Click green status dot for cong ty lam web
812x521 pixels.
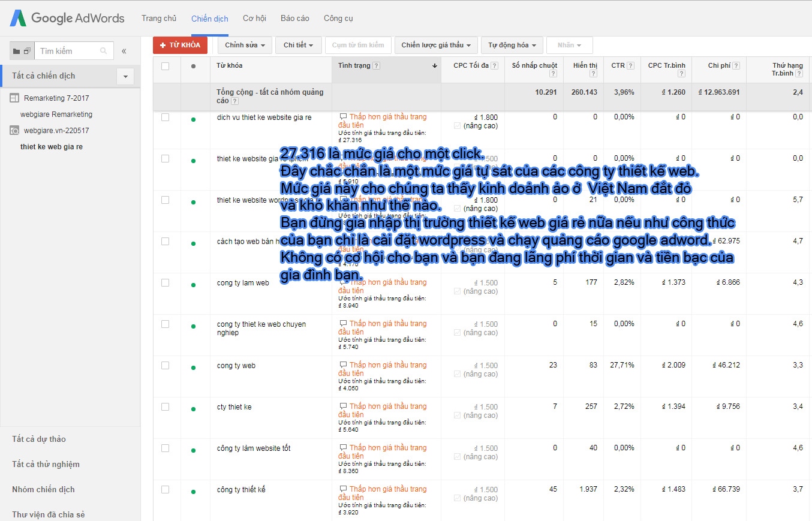[193, 285]
